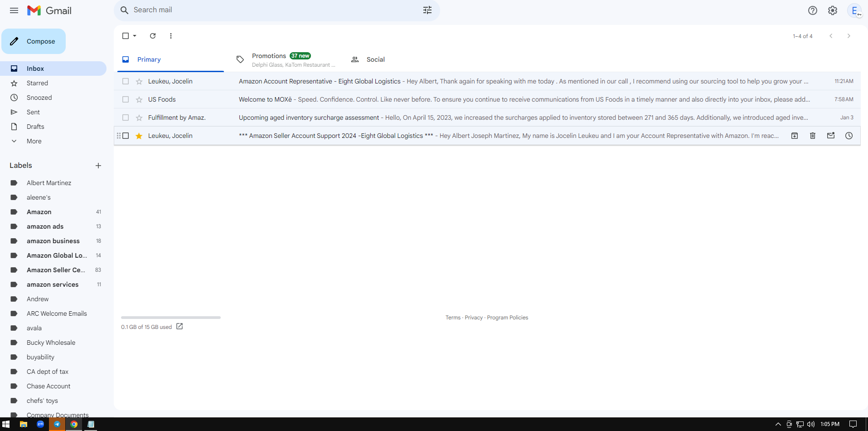Go to newer emails arrow

point(831,36)
